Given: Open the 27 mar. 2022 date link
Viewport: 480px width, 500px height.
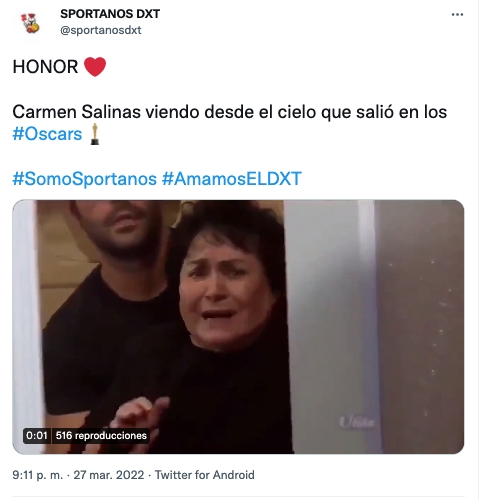Looking at the screenshot, I should pyautogui.click(x=109, y=475).
